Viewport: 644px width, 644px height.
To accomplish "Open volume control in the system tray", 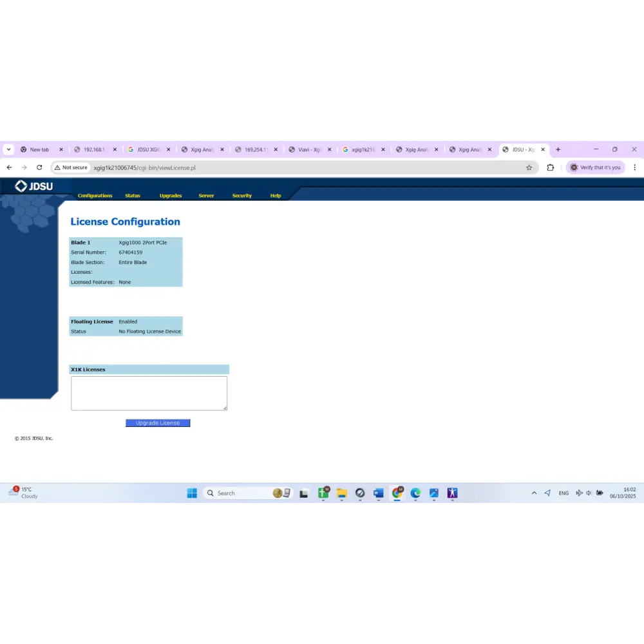I will click(x=589, y=493).
